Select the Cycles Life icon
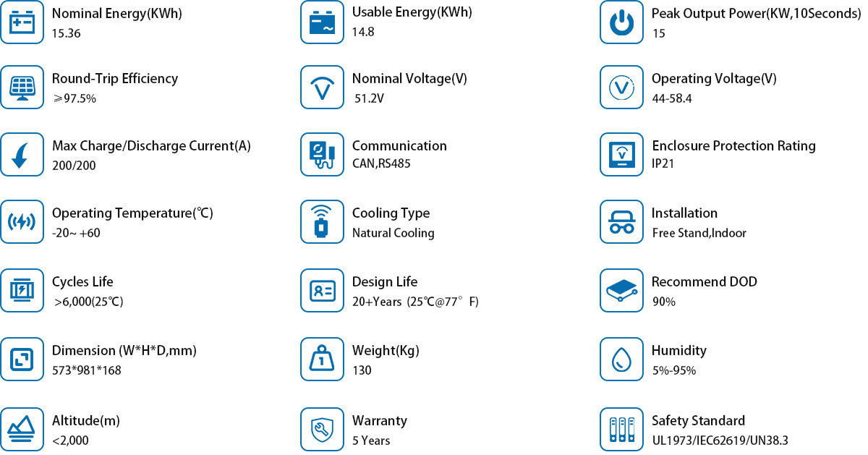Image resolution: width=868 pixels, height=455 pixels. 22,290
